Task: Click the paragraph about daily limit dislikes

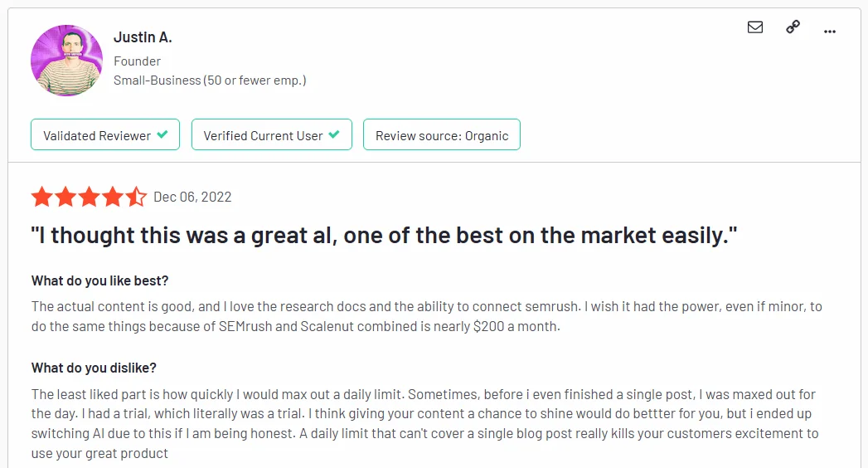Action: tap(424, 423)
